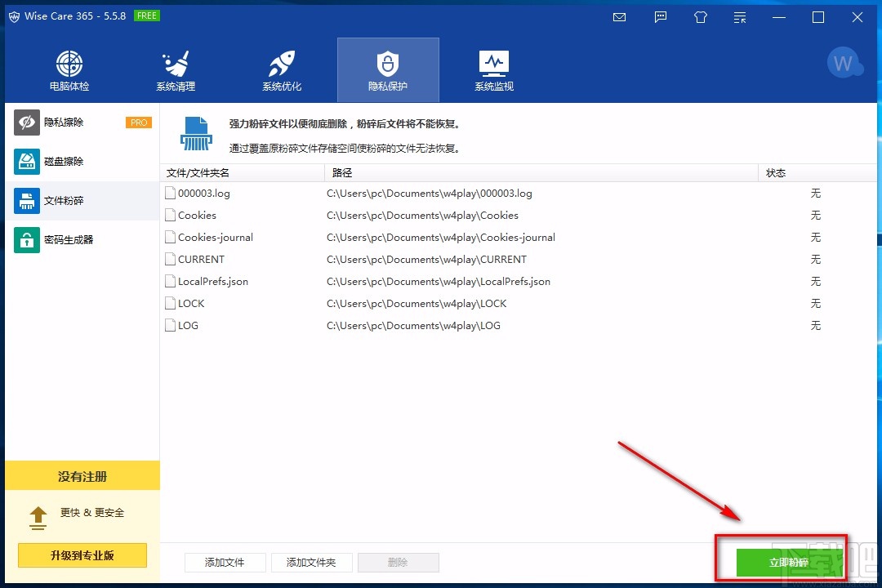Switch to the 系统优化 tab
The width and height of the screenshot is (882, 588).
[282, 69]
